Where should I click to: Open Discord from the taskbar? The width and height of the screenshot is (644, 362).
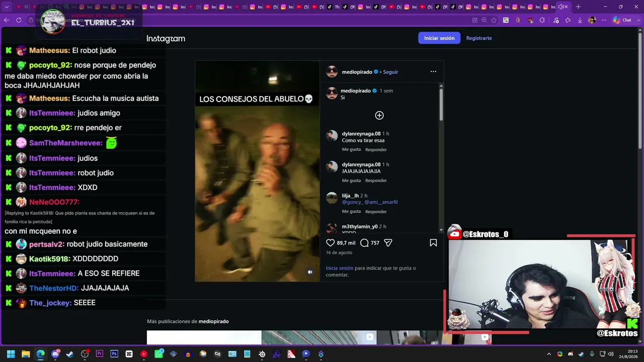click(55, 354)
